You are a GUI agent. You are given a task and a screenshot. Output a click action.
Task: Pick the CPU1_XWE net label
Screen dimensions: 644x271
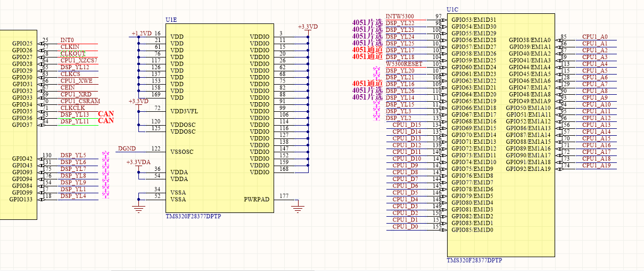76,81
